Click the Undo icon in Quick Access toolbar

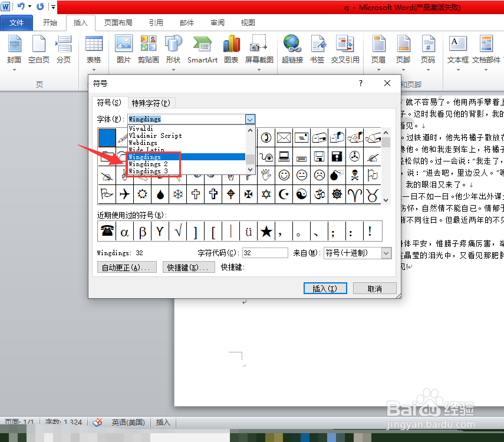(21, 6)
